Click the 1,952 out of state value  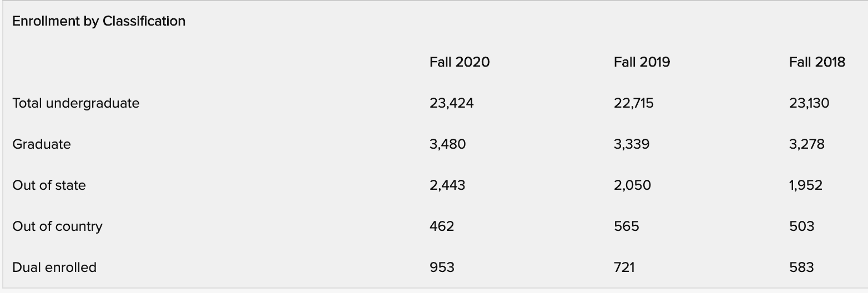[805, 185]
